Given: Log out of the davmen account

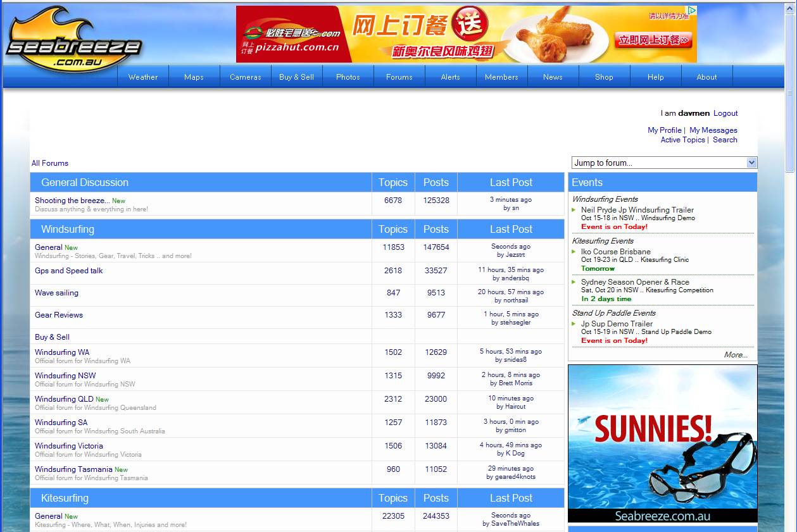Looking at the screenshot, I should click(725, 113).
